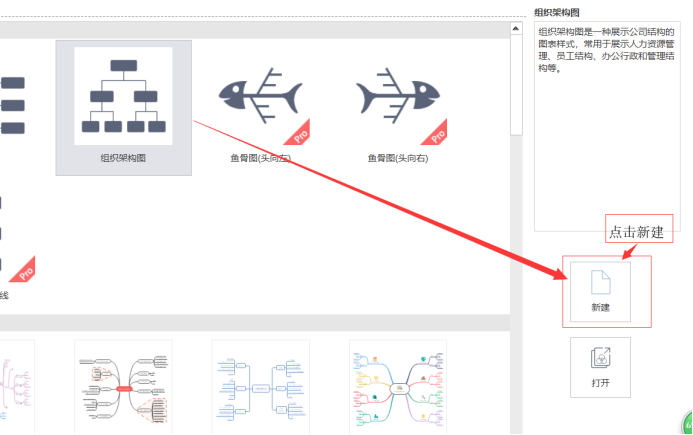
Task: Click the 打开 button label text
Action: point(601,383)
